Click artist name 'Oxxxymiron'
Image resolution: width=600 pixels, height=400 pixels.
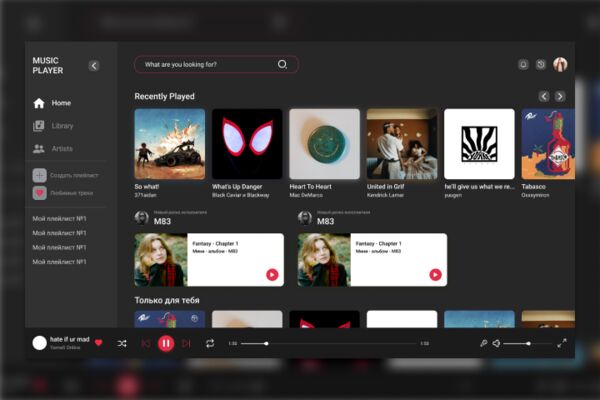point(535,195)
